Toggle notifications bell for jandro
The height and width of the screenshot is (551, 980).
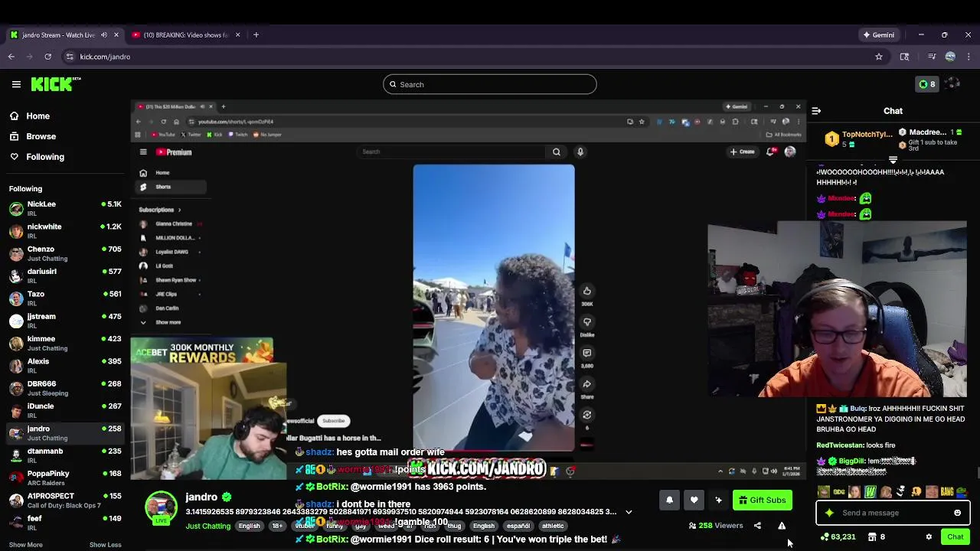pos(669,500)
